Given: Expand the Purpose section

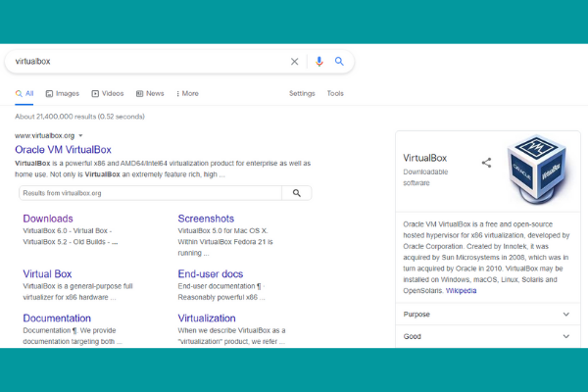Looking at the screenshot, I should pos(487,315).
